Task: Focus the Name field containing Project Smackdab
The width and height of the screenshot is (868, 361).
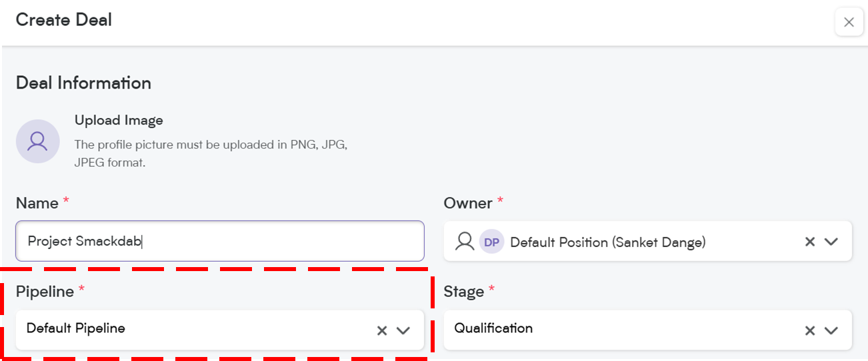Action: tap(219, 241)
